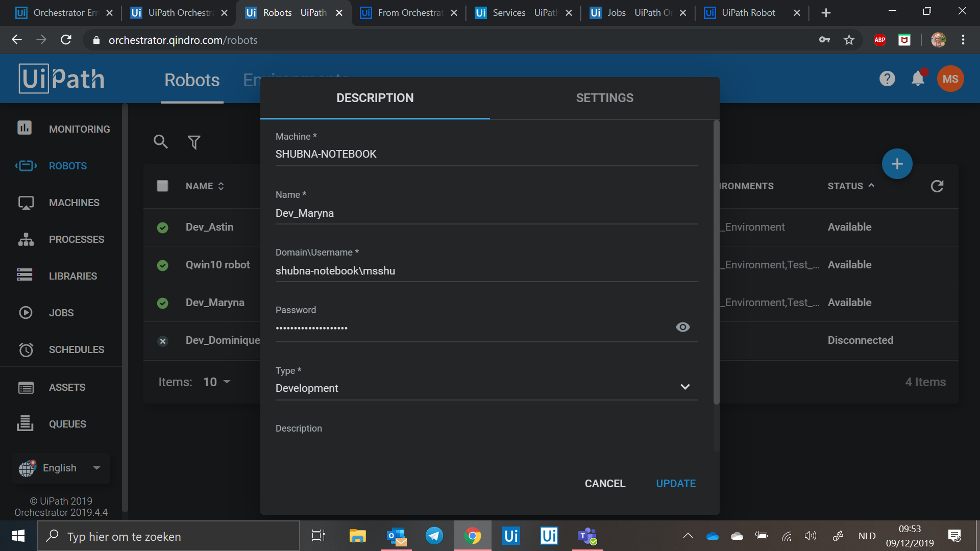
Task: Open the help question mark icon
Action: [887, 79]
